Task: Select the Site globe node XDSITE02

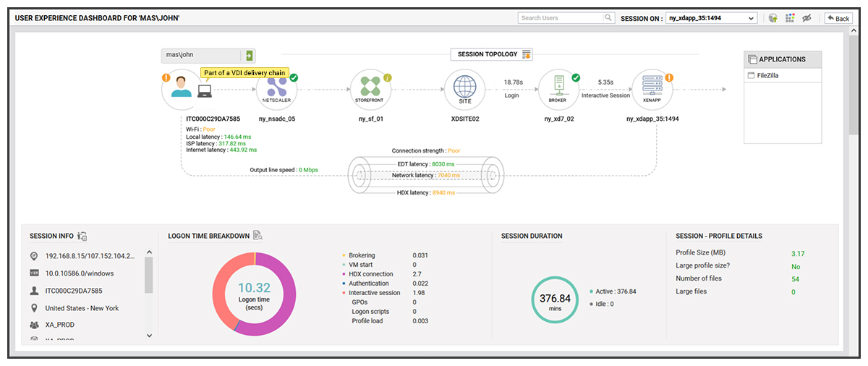Action: [464, 90]
